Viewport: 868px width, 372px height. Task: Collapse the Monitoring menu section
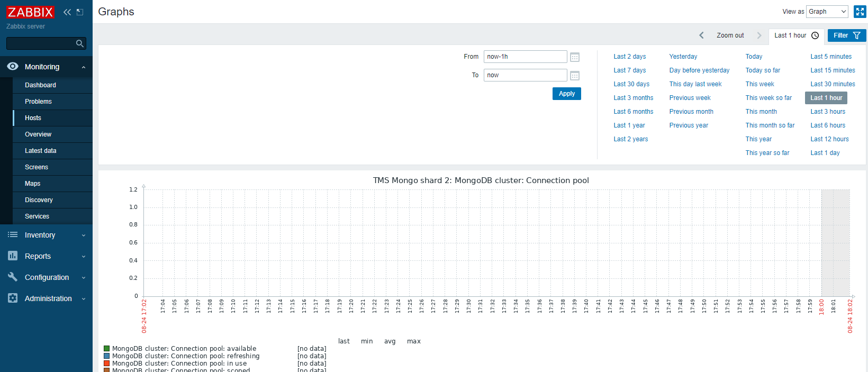[x=46, y=67]
